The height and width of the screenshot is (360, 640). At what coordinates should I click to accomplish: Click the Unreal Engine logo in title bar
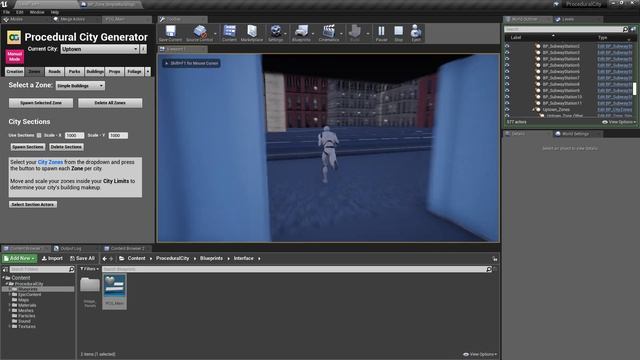click(4, 4)
